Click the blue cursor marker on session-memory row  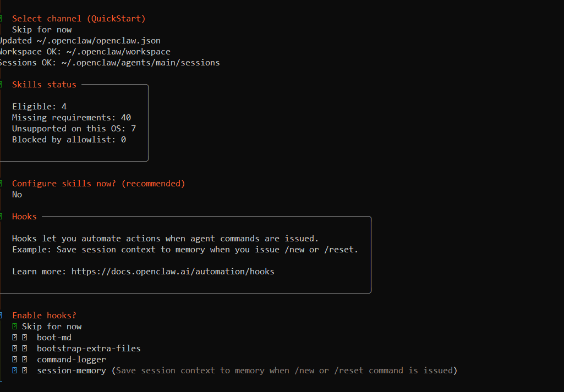(15, 371)
